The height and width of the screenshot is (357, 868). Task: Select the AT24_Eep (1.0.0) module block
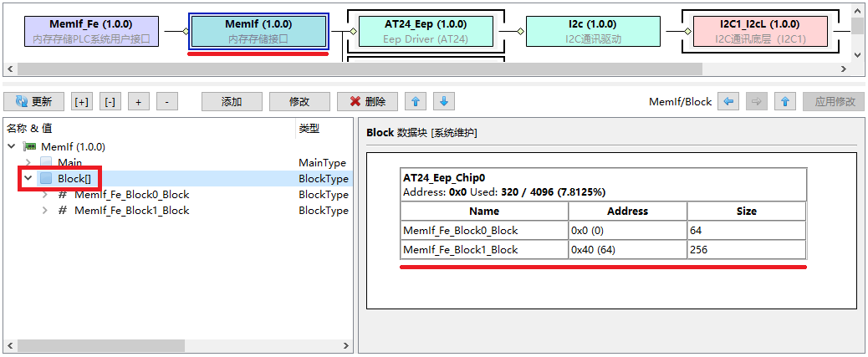(x=425, y=32)
